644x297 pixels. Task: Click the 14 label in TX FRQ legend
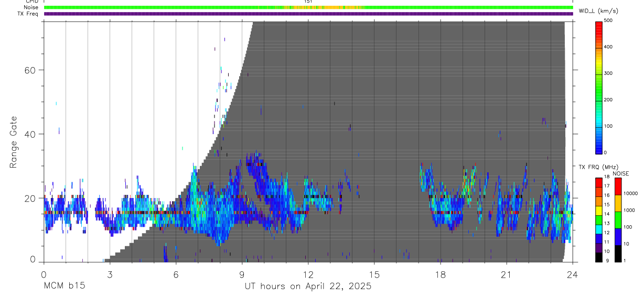607,214
